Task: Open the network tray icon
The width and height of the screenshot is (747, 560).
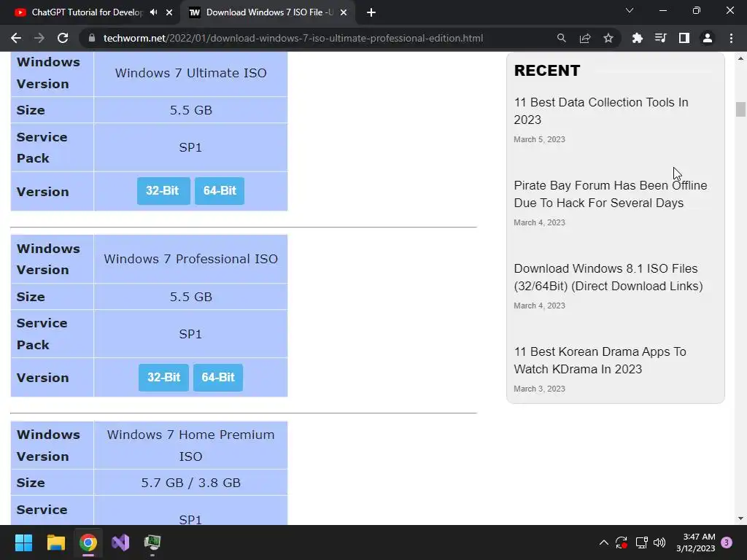Action: coord(641,542)
